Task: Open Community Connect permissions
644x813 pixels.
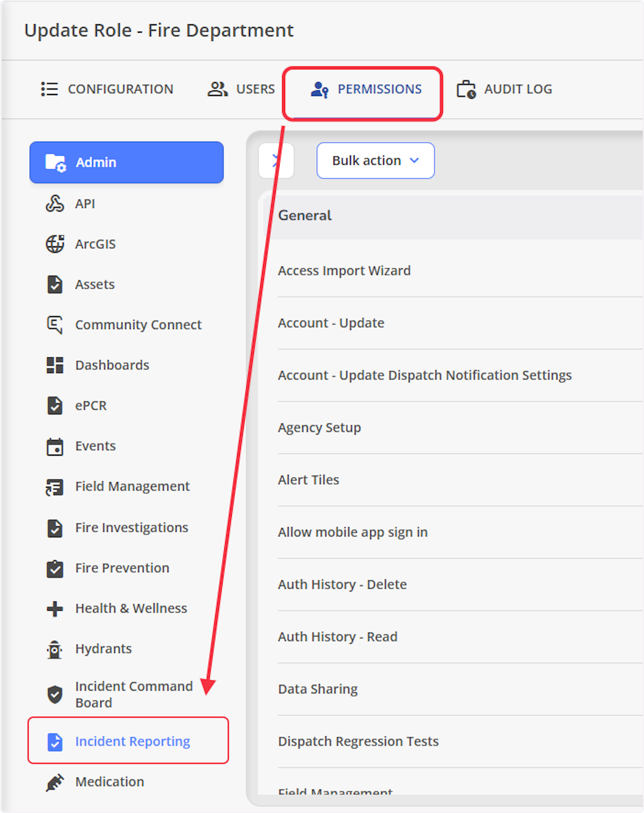Action: point(127,325)
